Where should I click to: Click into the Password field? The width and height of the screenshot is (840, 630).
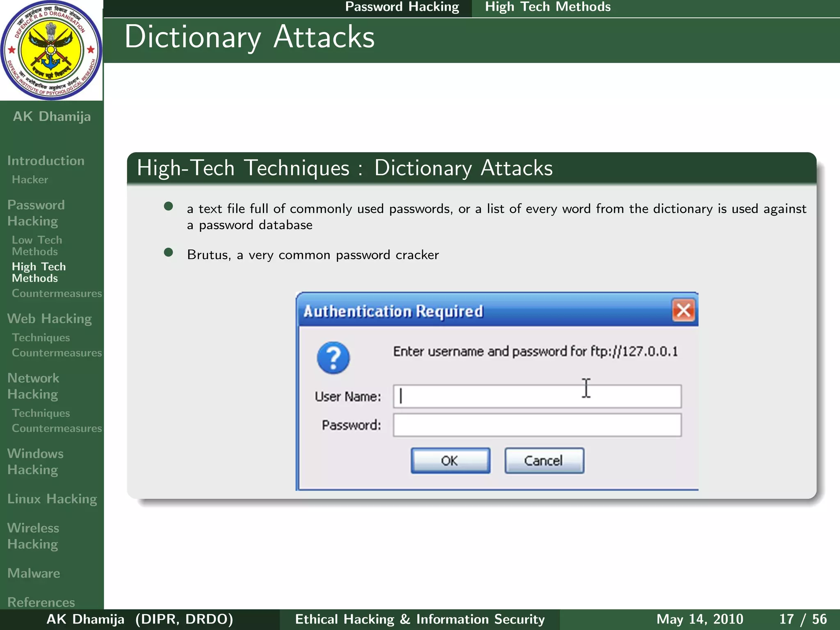(537, 425)
